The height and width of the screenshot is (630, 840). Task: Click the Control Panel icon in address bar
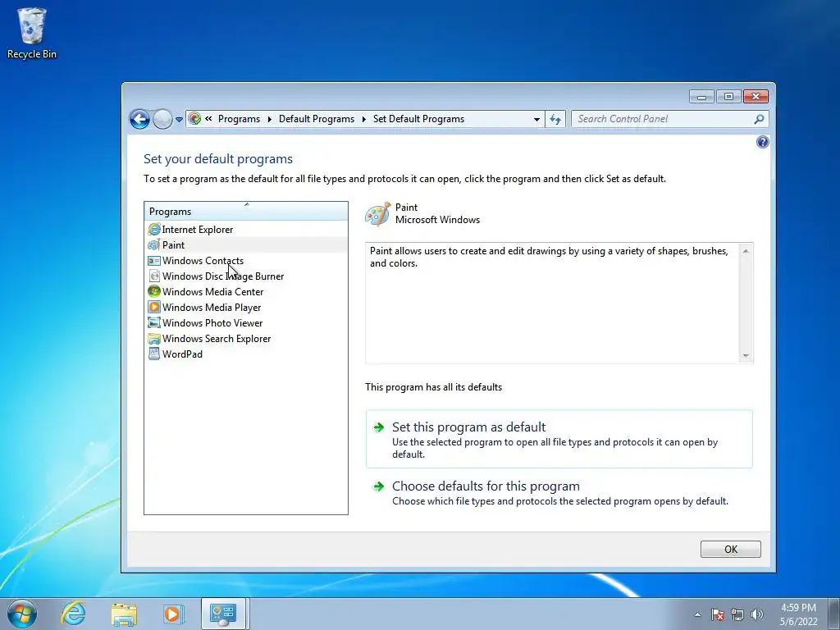(195, 119)
